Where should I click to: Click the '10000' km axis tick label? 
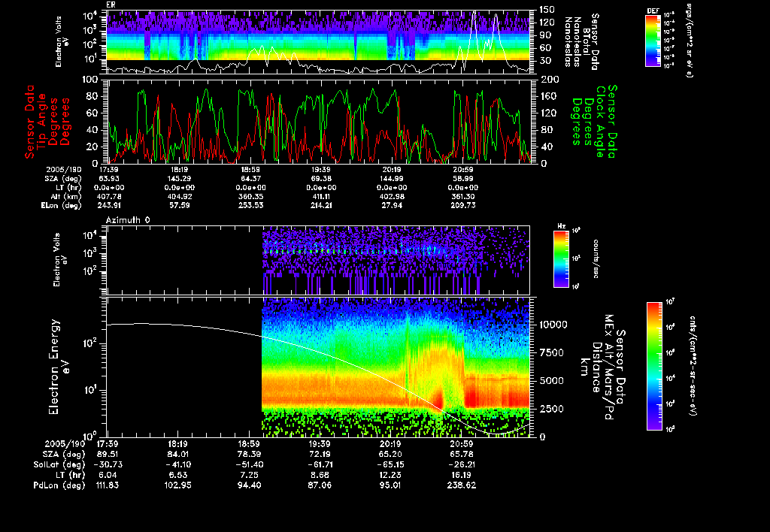point(553,325)
